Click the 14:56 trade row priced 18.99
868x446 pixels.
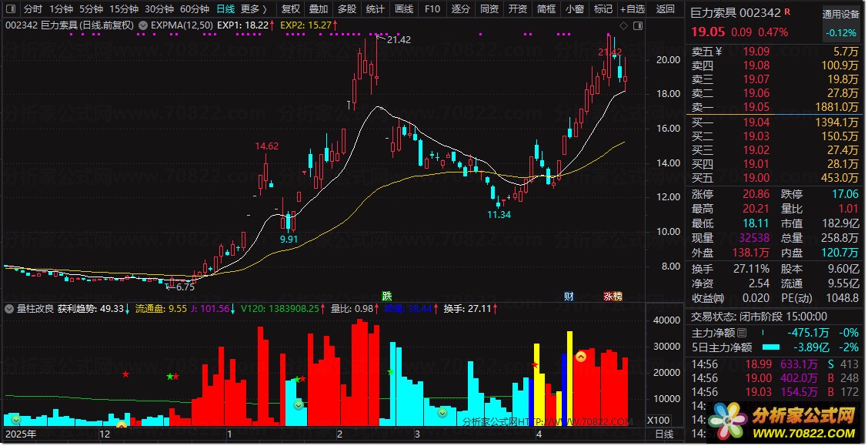coord(775,364)
